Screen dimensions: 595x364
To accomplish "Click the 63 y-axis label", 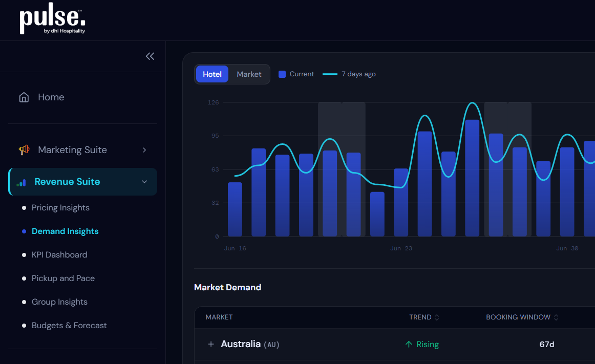I will coord(215,169).
